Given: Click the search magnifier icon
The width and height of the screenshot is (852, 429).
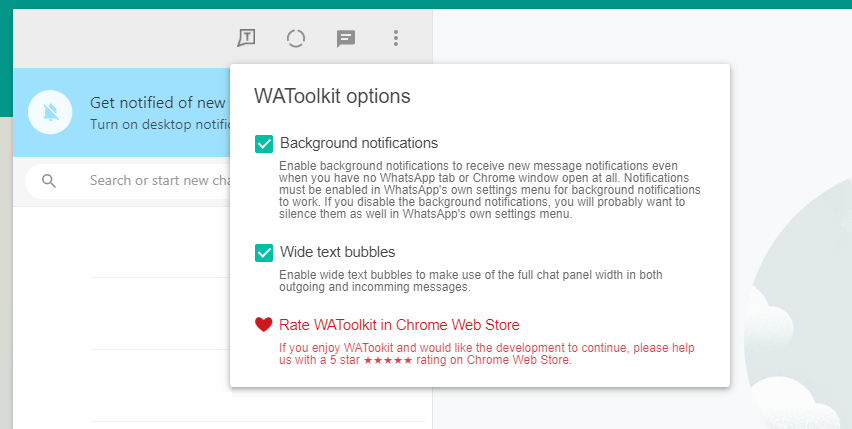Looking at the screenshot, I should click(x=49, y=181).
